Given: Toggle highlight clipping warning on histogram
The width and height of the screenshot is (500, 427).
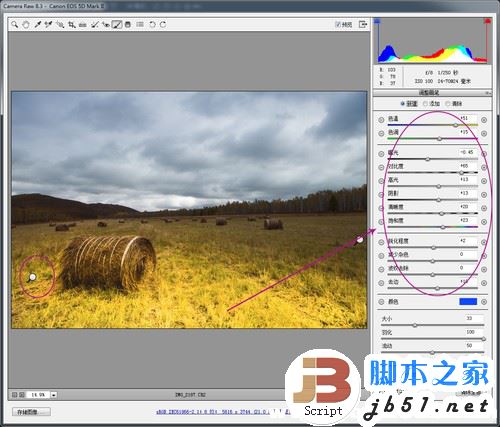Looking at the screenshot, I should [488, 21].
